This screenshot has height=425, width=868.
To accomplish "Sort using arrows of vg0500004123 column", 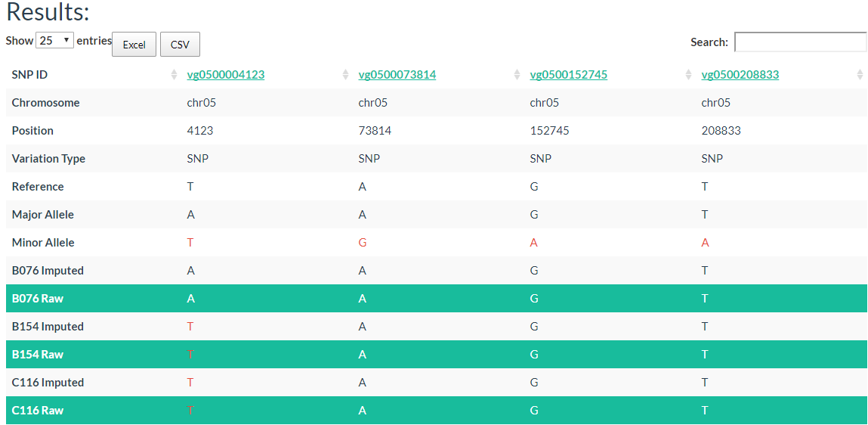I will coord(346,75).
